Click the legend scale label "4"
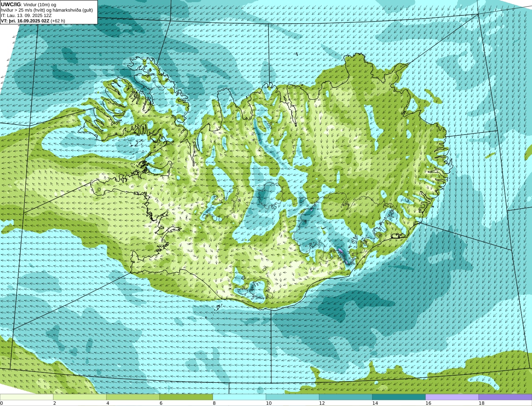532x406 pixels. pyautogui.click(x=108, y=403)
